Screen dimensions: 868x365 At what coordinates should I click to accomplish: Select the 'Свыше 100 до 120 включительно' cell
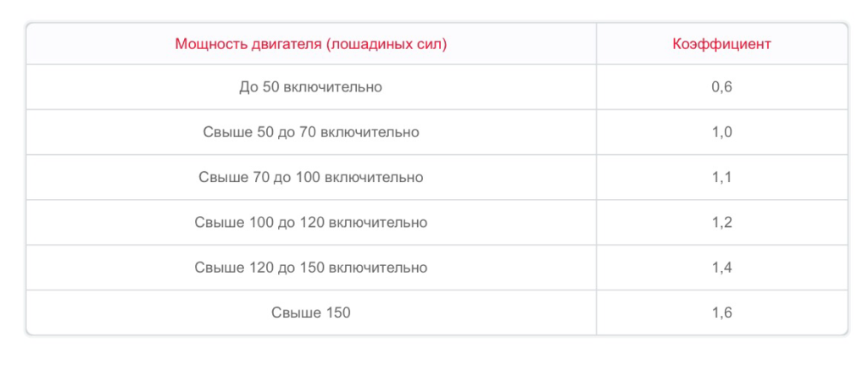tap(310, 223)
